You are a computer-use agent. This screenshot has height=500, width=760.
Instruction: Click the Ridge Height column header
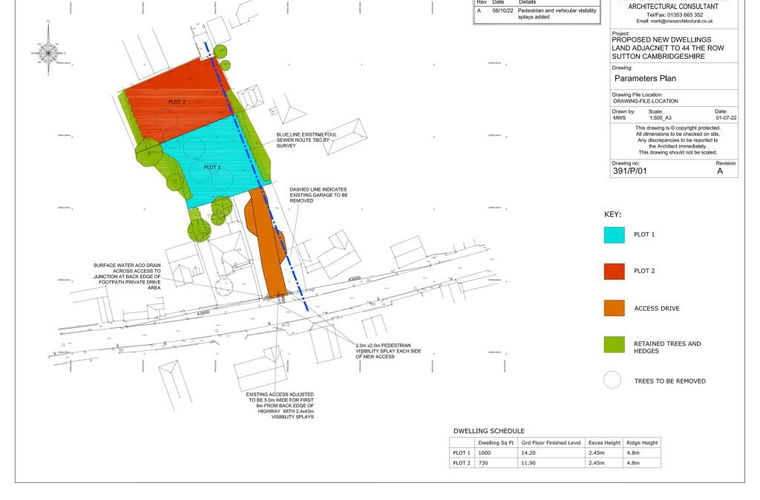(x=642, y=441)
